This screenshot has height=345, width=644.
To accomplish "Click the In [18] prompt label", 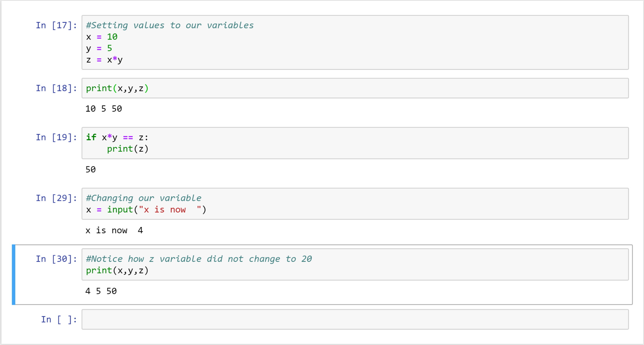I will (56, 88).
